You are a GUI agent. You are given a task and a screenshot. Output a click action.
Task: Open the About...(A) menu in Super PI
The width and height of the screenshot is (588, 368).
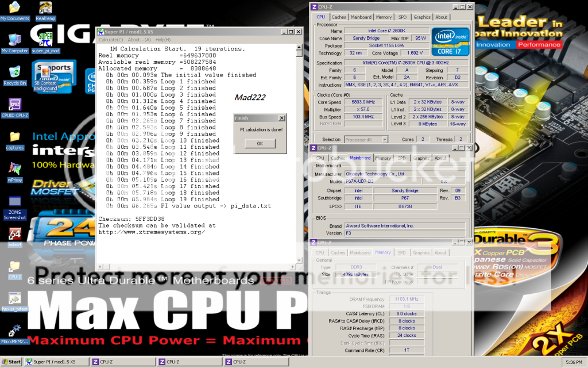click(x=139, y=40)
